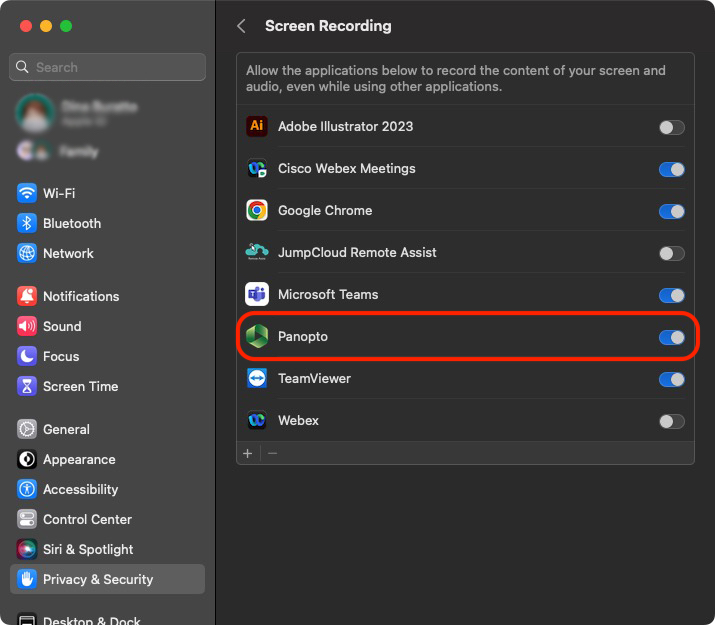The height and width of the screenshot is (625, 715).
Task: Open Accessibility settings
Action: 107,489
